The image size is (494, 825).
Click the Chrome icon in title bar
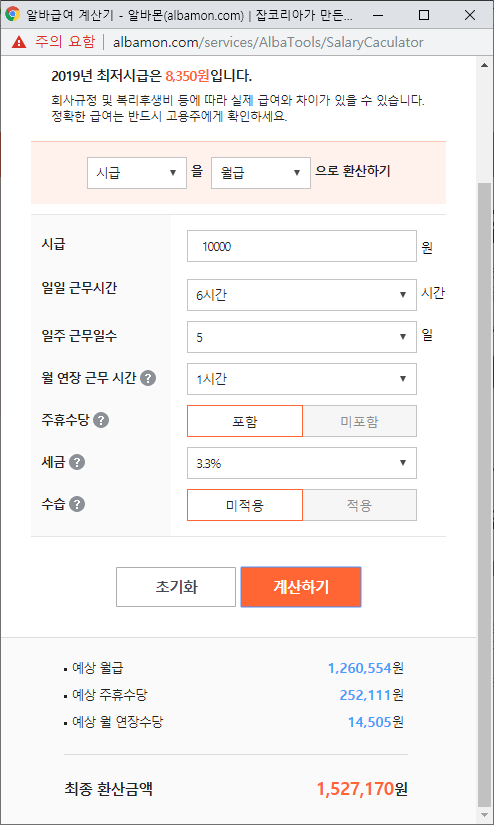pos(12,15)
